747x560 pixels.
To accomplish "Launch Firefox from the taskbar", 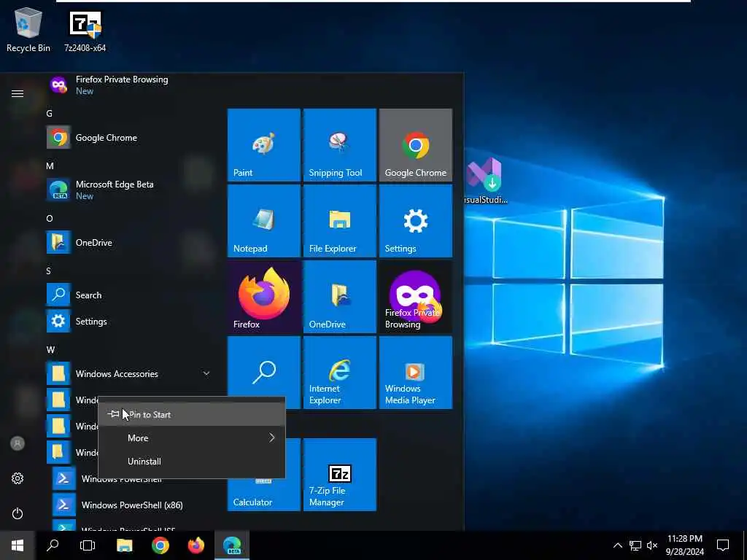I will click(196, 545).
